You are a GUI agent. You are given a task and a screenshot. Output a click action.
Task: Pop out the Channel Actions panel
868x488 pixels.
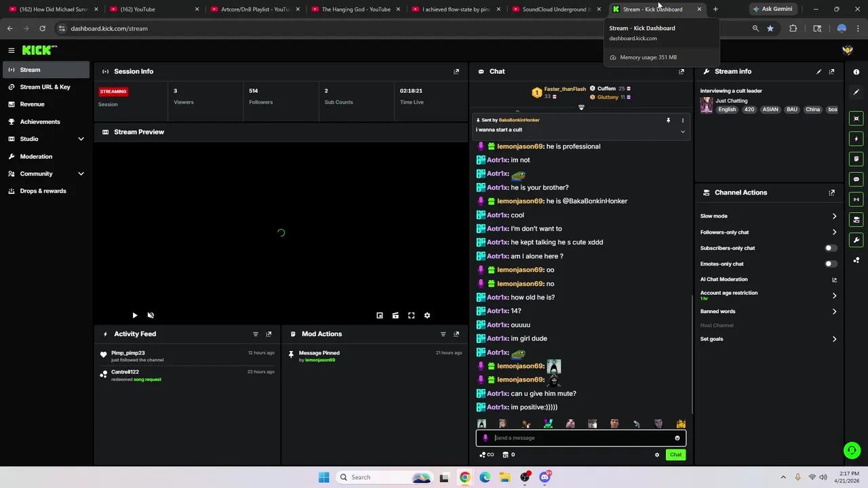pos(832,192)
